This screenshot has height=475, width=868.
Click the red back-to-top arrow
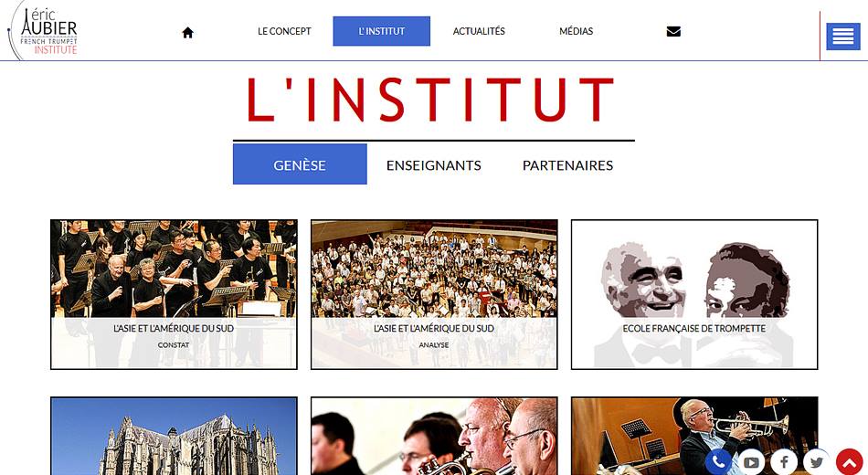point(849,461)
